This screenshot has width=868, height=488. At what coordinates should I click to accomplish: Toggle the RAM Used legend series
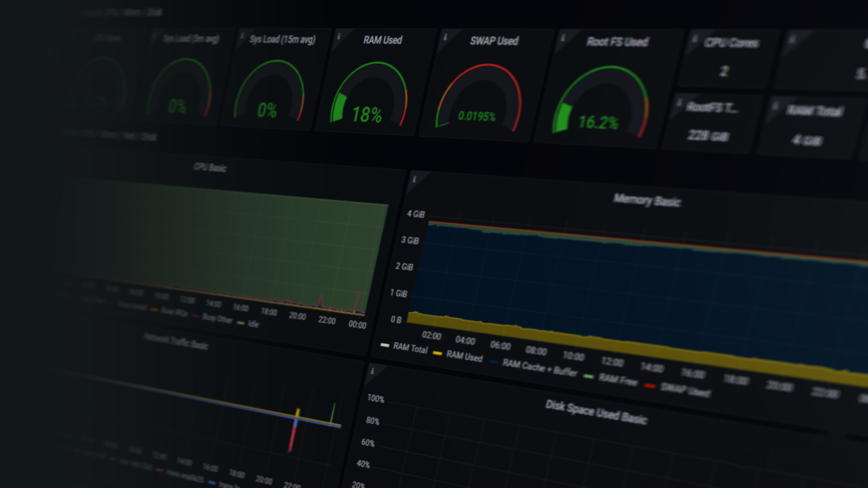tap(464, 356)
